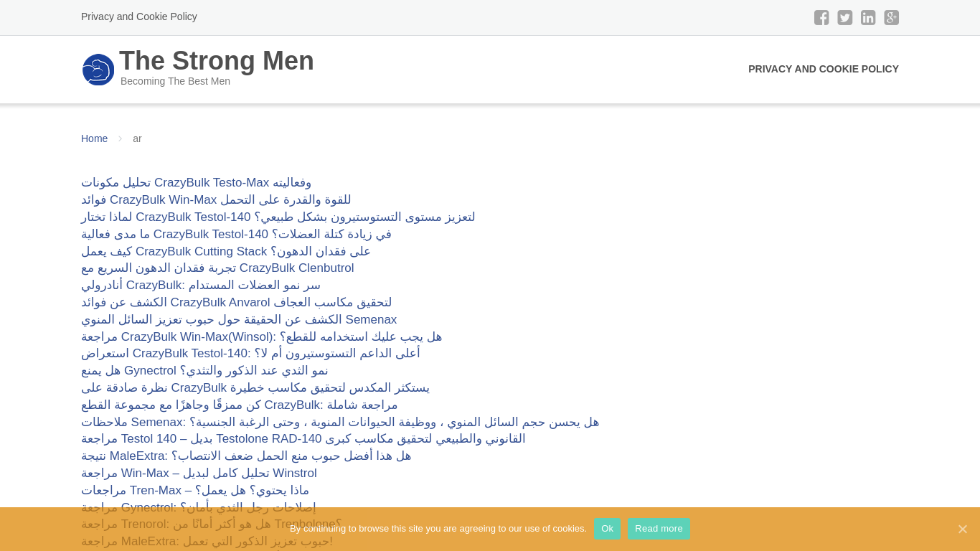Click the 'ar' breadcrumb text
This screenshot has width=980, height=551.
[x=137, y=138]
